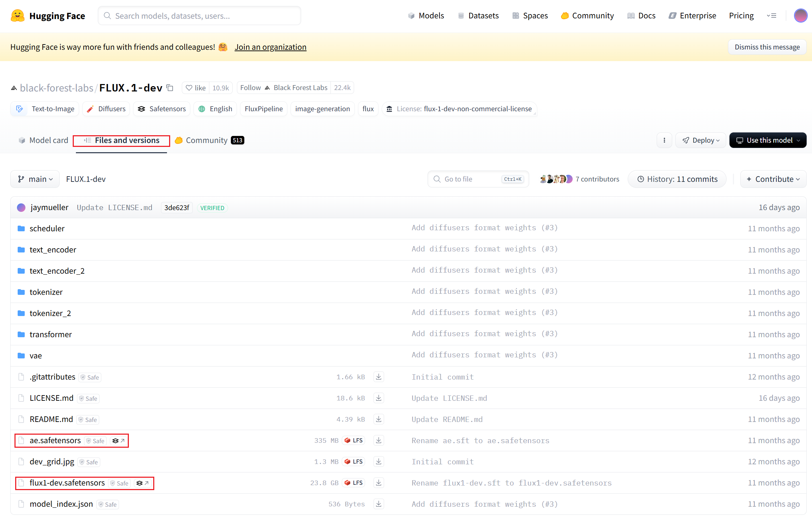
Task: Download model_index.json via its download icon
Action: point(378,504)
